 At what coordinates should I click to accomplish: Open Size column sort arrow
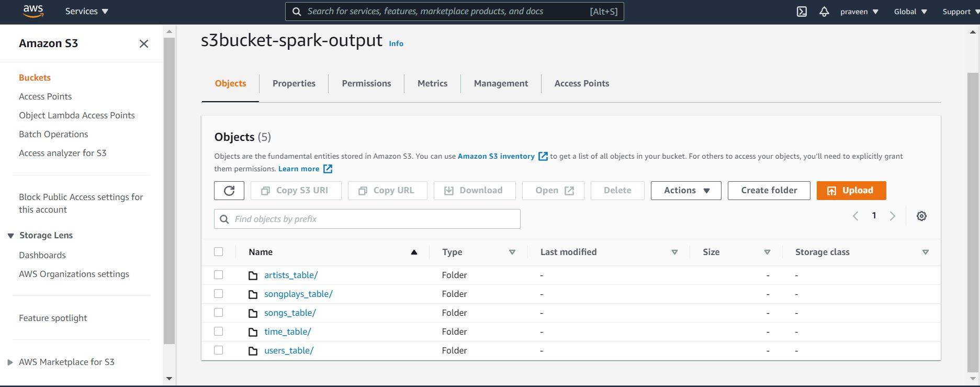point(767,252)
